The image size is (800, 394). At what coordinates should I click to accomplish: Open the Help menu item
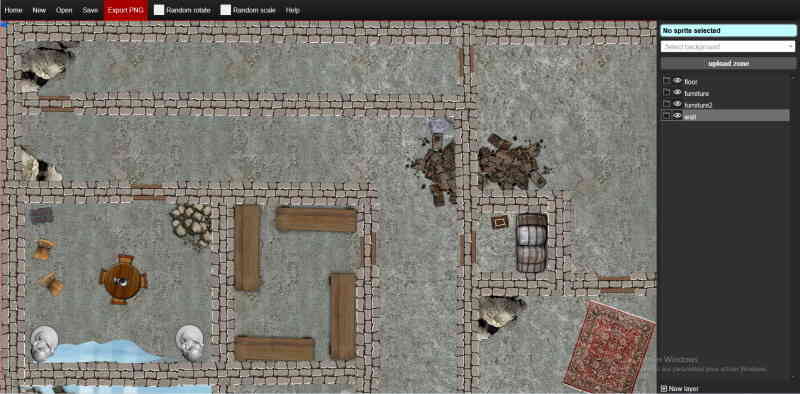click(x=293, y=10)
